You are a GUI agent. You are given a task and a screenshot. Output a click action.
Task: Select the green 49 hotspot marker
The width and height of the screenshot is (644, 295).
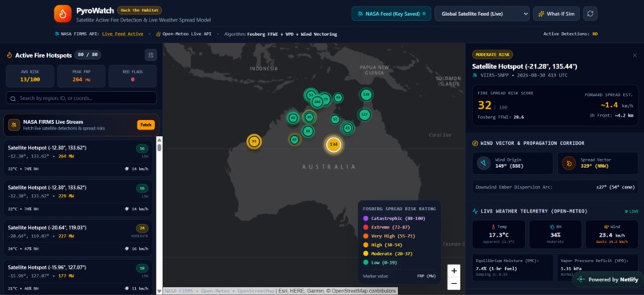pos(294,139)
